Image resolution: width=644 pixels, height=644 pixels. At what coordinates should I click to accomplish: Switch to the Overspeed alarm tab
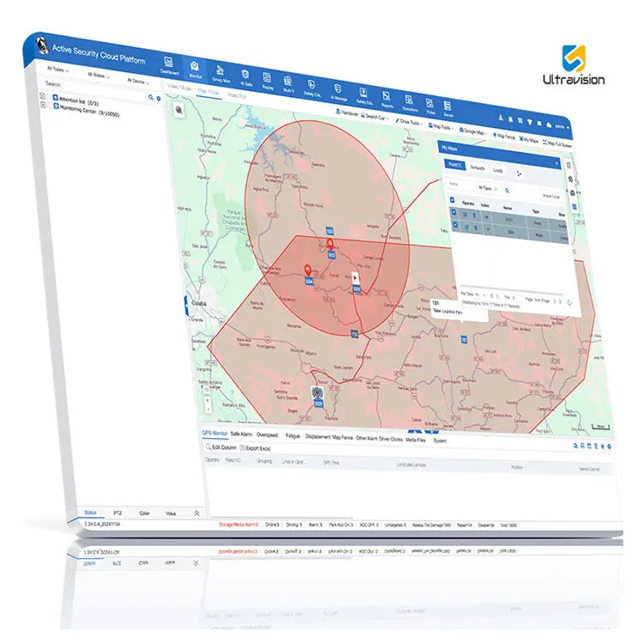pos(267,434)
